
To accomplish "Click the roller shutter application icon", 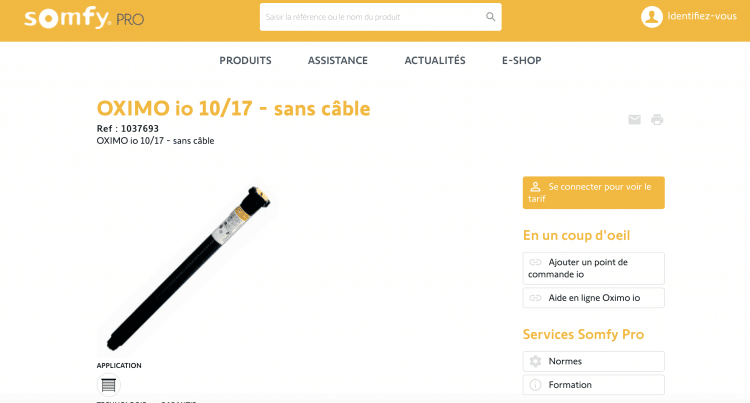I will [x=109, y=385].
